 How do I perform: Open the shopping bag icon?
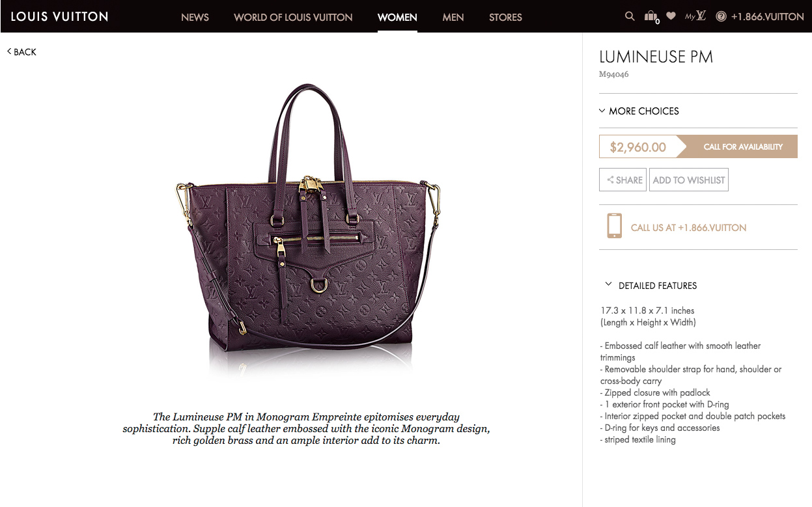(651, 17)
